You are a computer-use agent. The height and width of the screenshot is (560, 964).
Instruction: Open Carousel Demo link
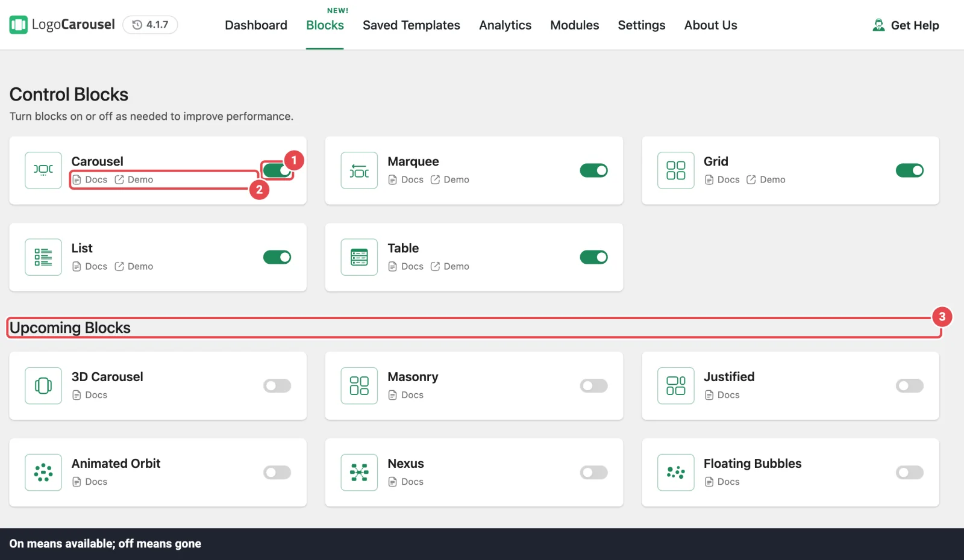pyautogui.click(x=134, y=179)
